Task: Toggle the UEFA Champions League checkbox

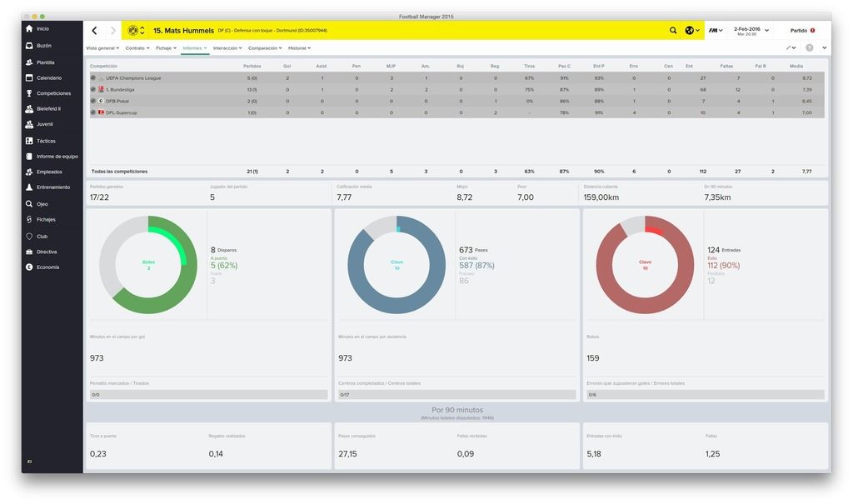Action: [x=93, y=77]
